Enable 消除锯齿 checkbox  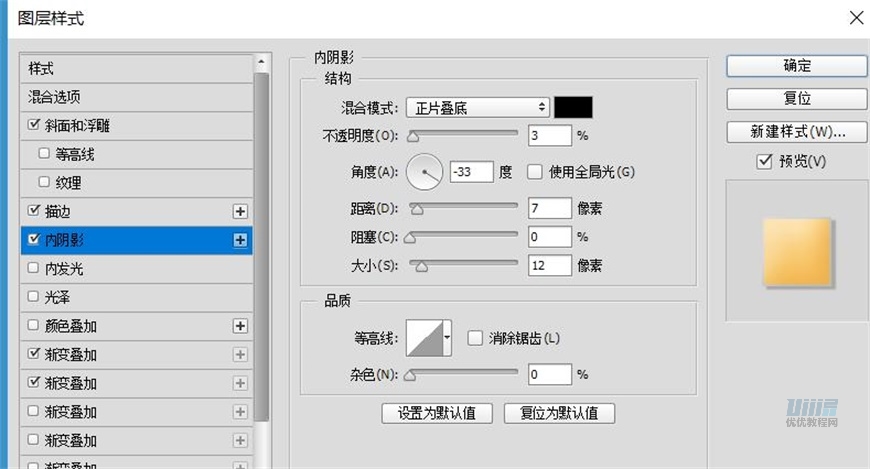tap(475, 338)
